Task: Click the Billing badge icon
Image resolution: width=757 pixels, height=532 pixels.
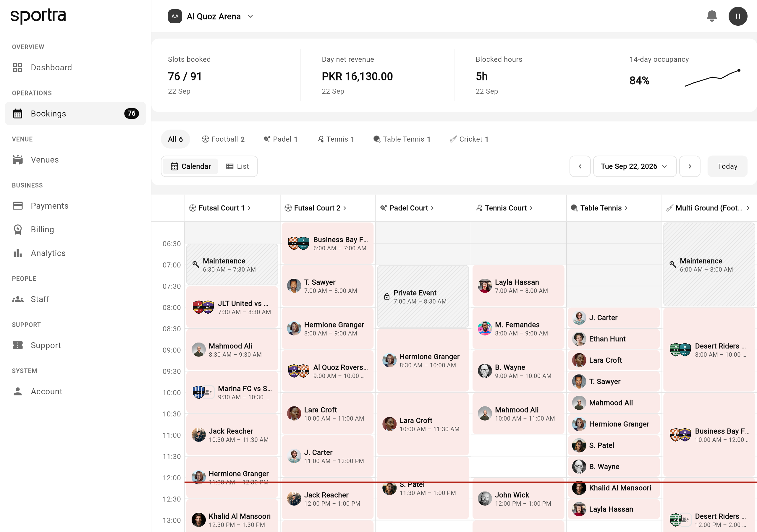Action: tap(17, 229)
